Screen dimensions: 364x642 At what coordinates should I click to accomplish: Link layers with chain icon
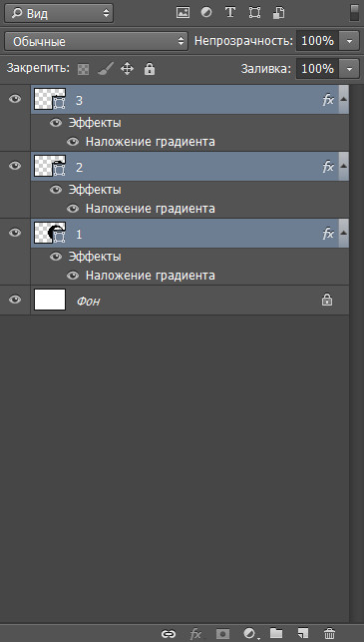coord(169,634)
